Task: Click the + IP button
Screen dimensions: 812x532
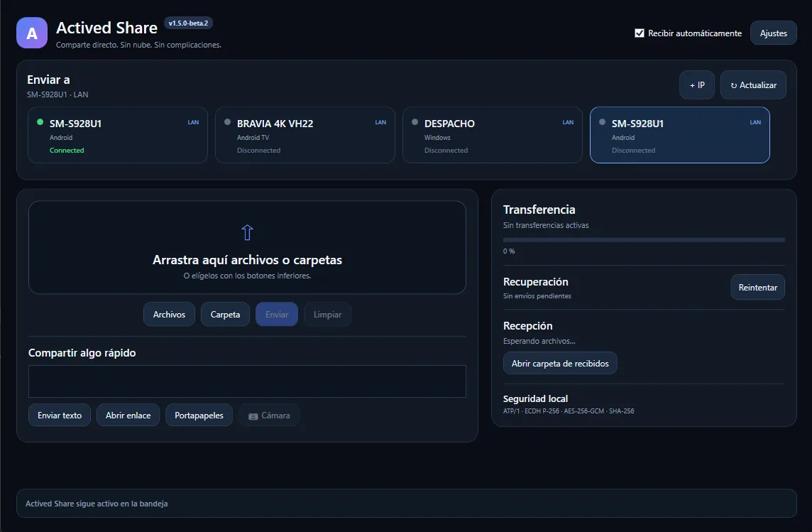Action: (697, 85)
